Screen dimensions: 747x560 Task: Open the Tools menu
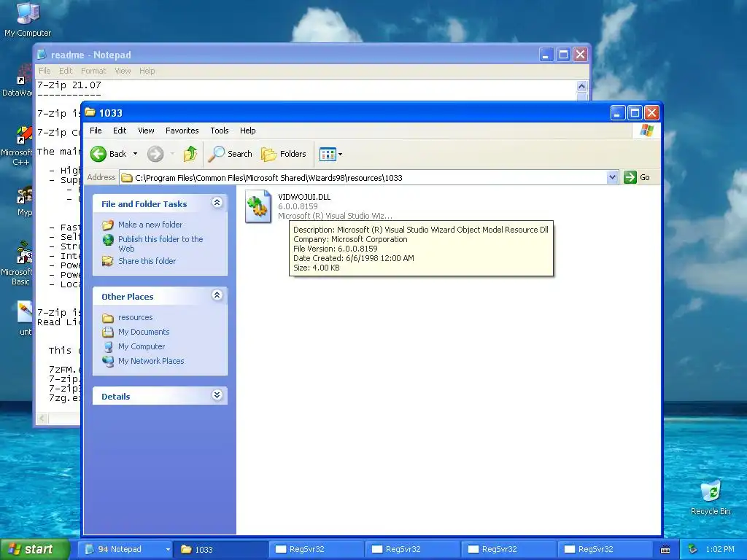tap(220, 131)
